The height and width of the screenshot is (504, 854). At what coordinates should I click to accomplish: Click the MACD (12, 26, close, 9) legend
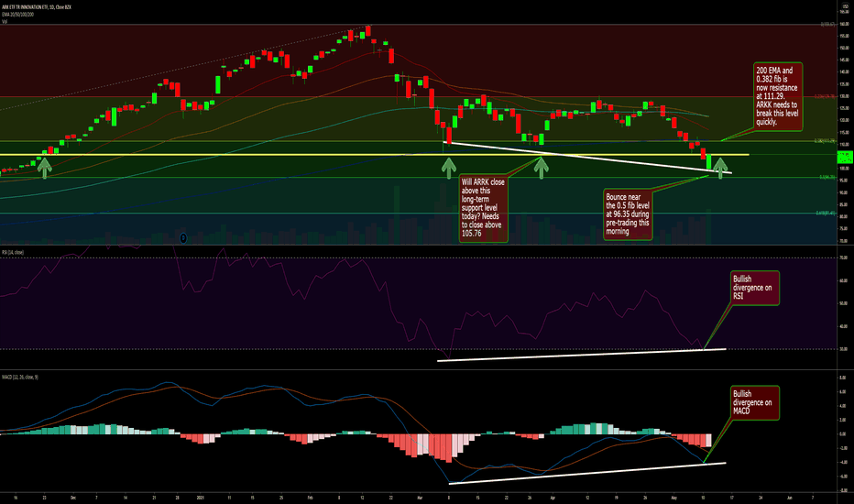pyautogui.click(x=19, y=377)
